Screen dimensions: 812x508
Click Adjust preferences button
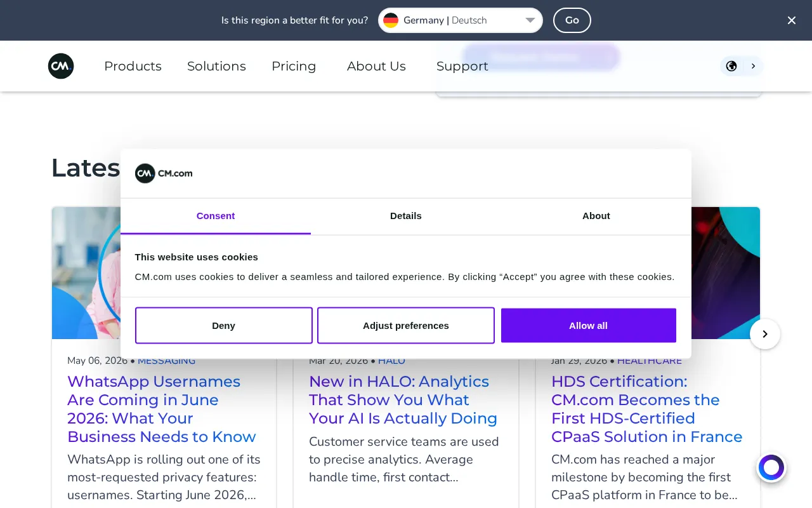point(406,326)
